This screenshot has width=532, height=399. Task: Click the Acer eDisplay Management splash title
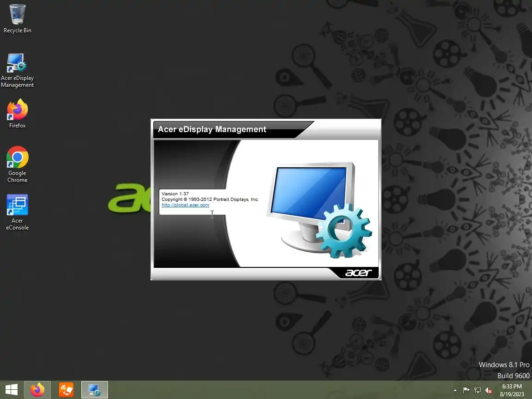[x=212, y=129]
